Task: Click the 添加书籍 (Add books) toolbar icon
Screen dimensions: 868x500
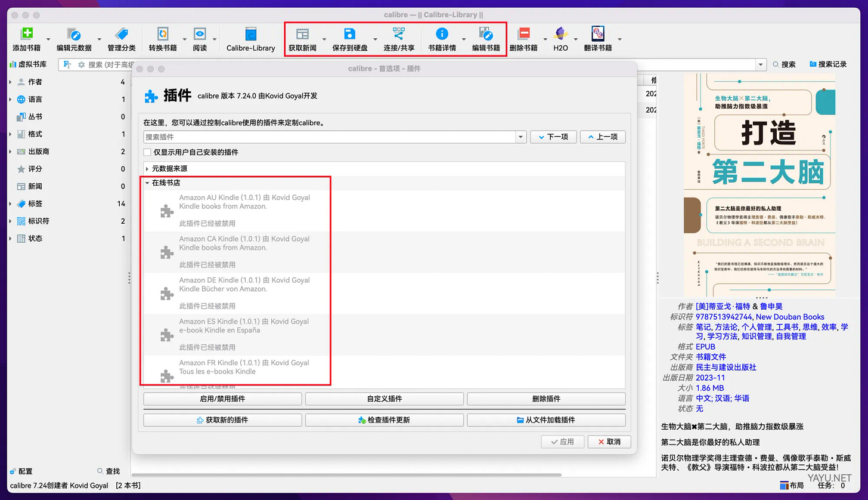Action: pos(26,34)
